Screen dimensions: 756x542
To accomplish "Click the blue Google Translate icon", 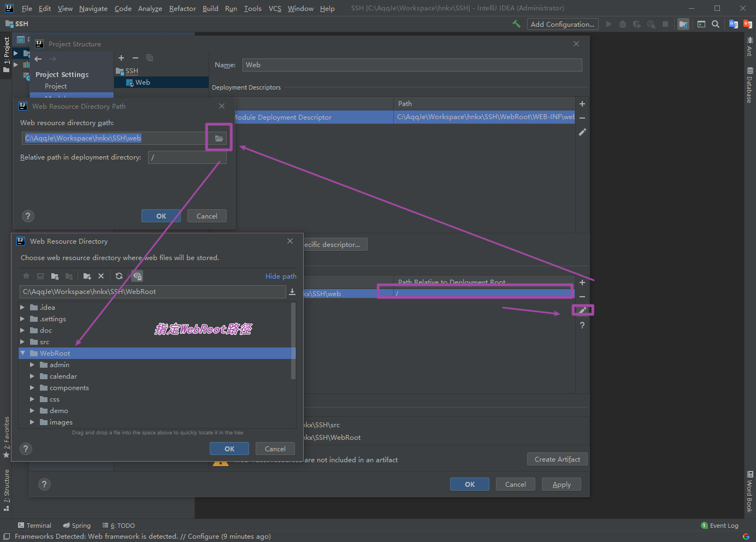I will click(734, 24).
